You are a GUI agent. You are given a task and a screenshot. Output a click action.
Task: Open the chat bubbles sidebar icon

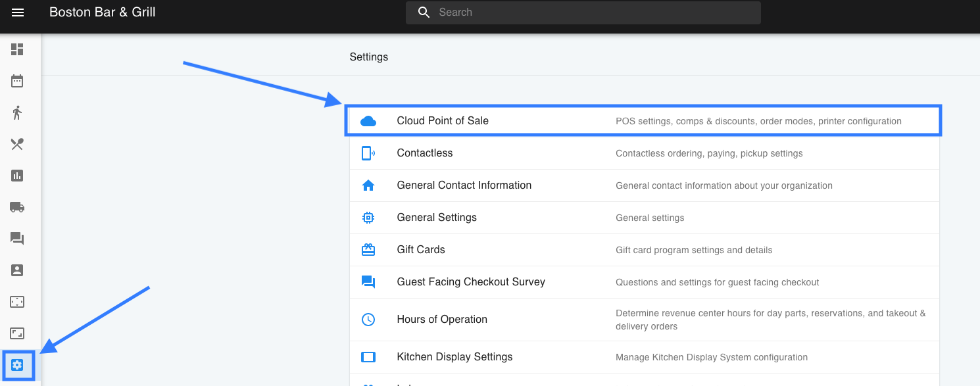17,239
